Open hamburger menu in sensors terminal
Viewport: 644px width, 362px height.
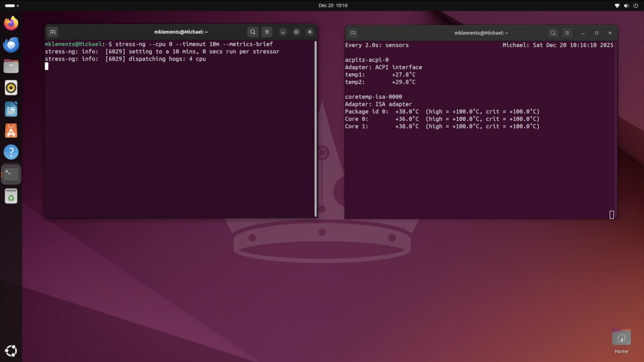click(567, 33)
